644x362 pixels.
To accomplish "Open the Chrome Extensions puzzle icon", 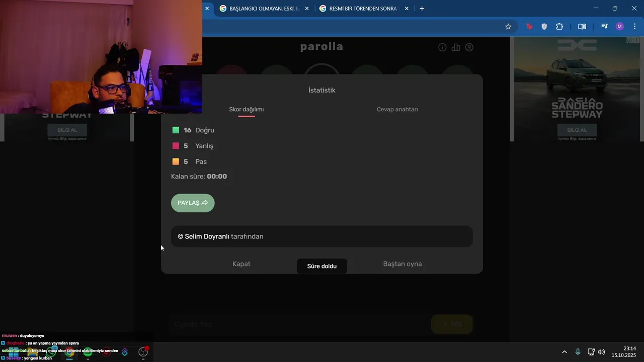I will click(x=559, y=27).
